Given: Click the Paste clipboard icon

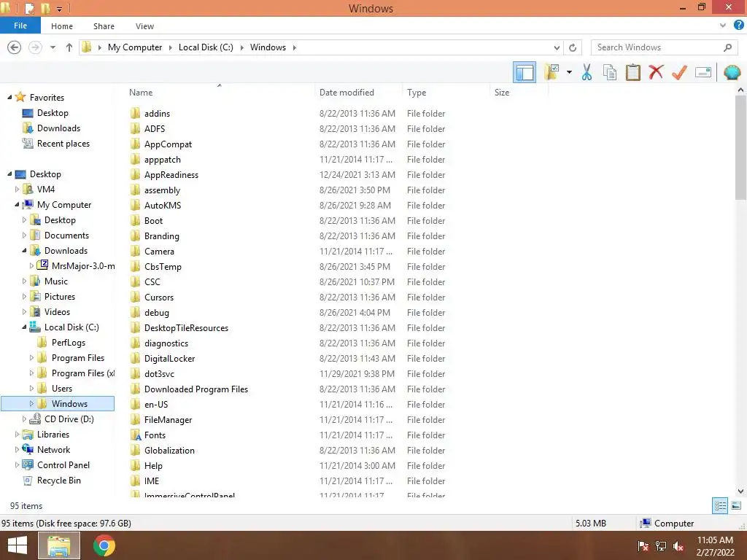Looking at the screenshot, I should [632, 72].
